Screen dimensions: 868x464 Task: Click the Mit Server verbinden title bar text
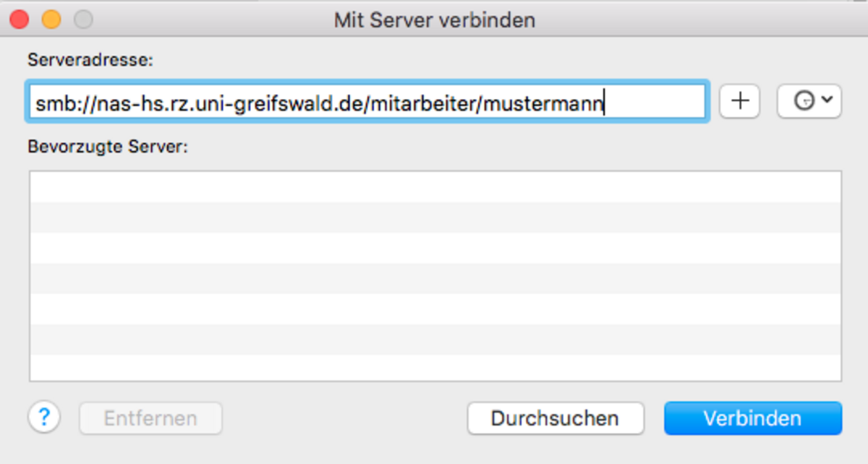pos(434,20)
